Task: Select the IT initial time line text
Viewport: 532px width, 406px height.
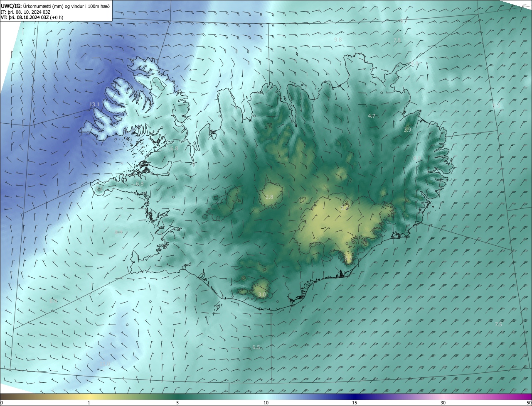Action: pos(26,12)
